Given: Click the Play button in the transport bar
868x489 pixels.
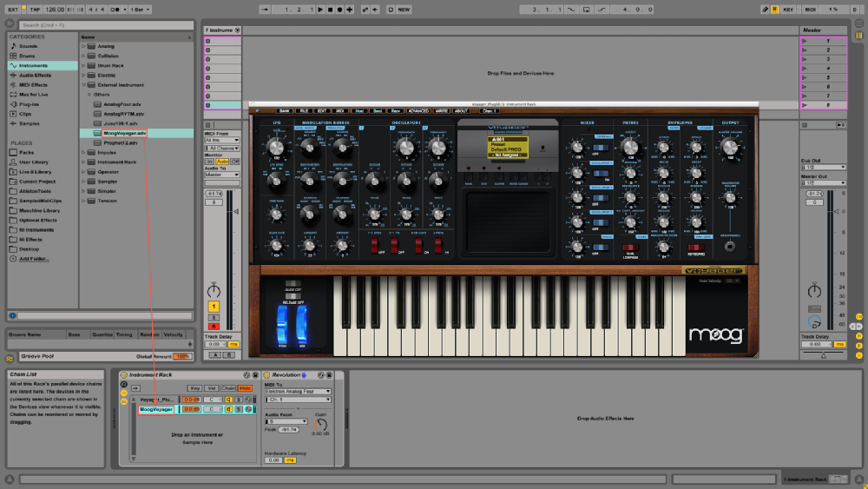Looking at the screenshot, I should pos(319,9).
